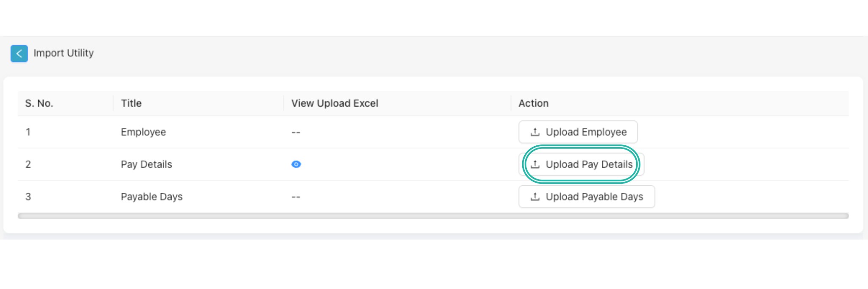Click the Import Utility heading

coord(63,53)
